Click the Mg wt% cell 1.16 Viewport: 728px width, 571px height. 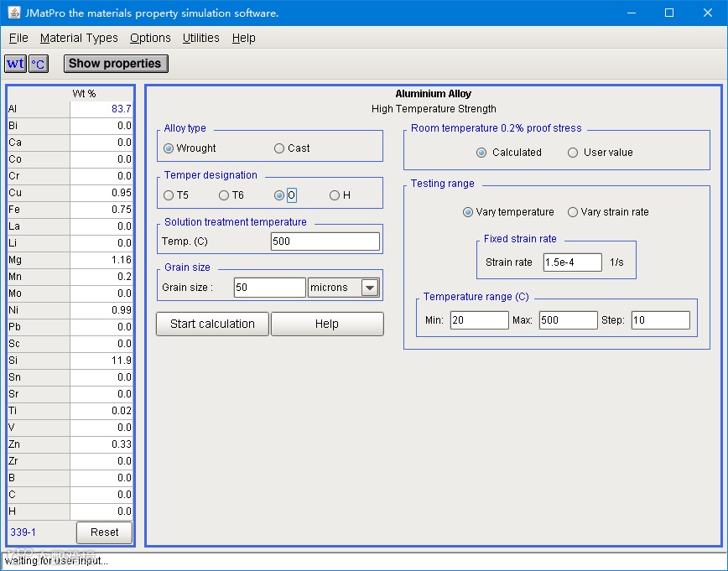click(x=101, y=260)
